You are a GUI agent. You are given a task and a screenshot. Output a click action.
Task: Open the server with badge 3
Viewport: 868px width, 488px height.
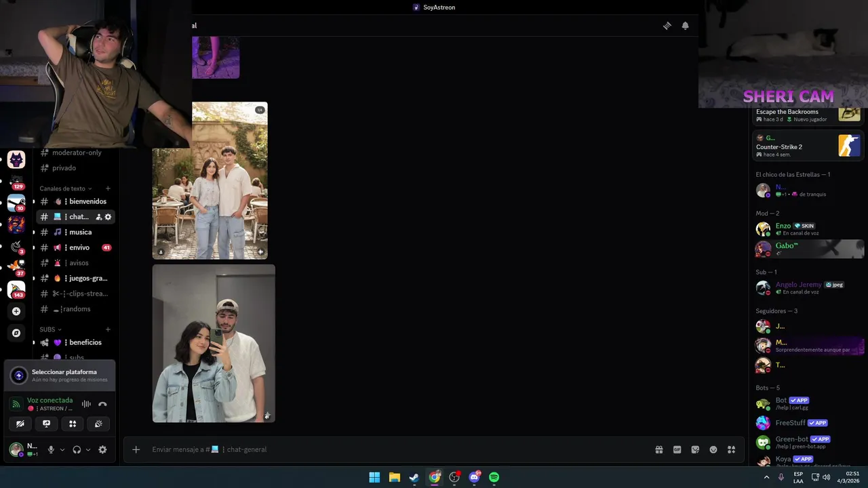point(16,246)
